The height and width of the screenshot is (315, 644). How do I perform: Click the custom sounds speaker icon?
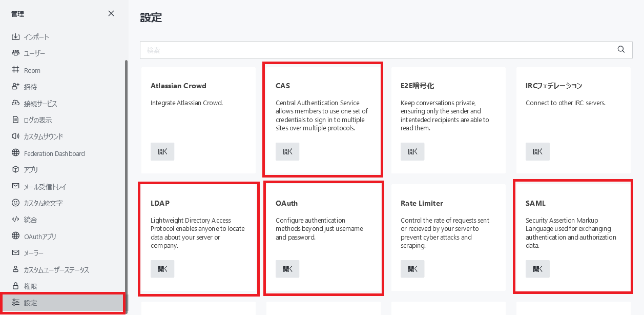click(15, 136)
